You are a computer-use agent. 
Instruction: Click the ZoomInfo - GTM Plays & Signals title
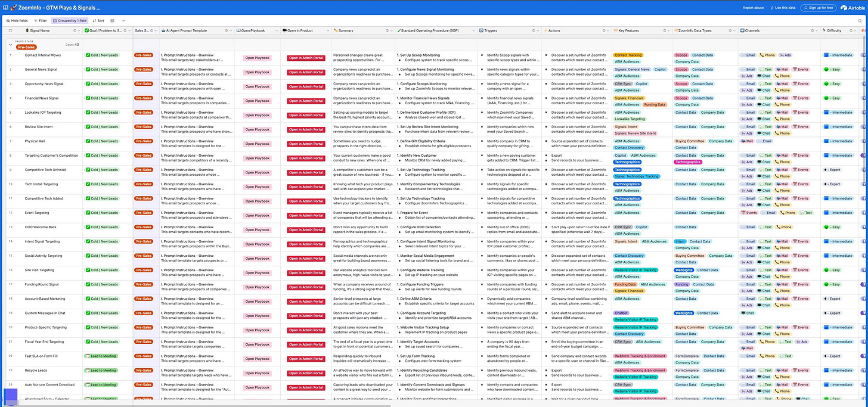click(59, 8)
